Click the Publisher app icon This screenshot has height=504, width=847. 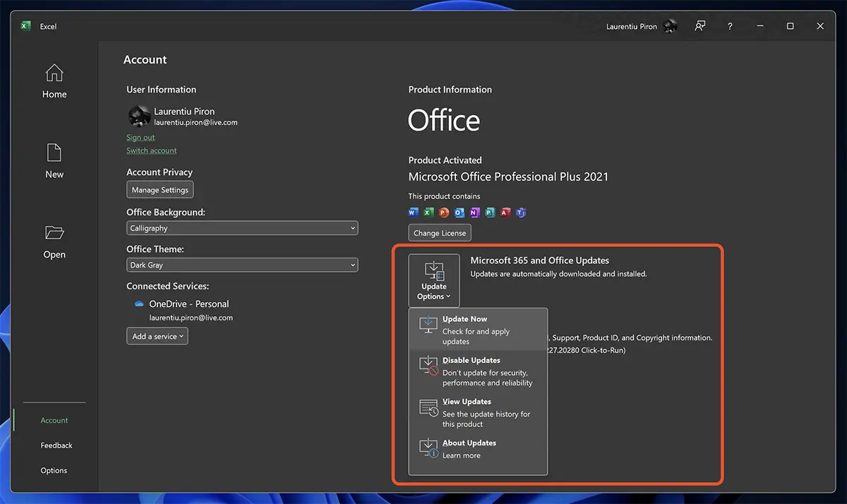point(490,212)
